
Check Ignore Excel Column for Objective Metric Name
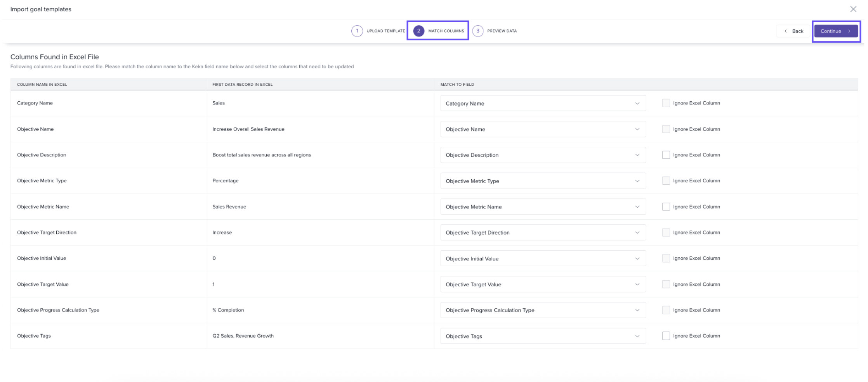tap(666, 207)
